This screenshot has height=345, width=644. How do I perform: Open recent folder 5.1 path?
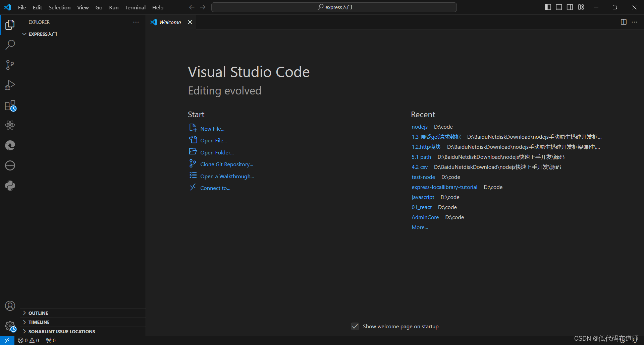(421, 157)
